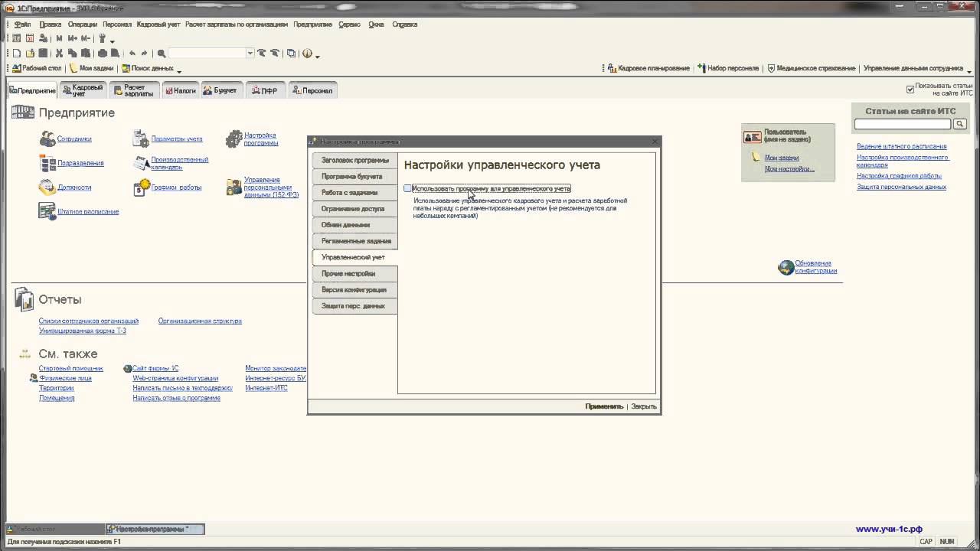
Task: Open the Файл menu
Action: click(22, 24)
